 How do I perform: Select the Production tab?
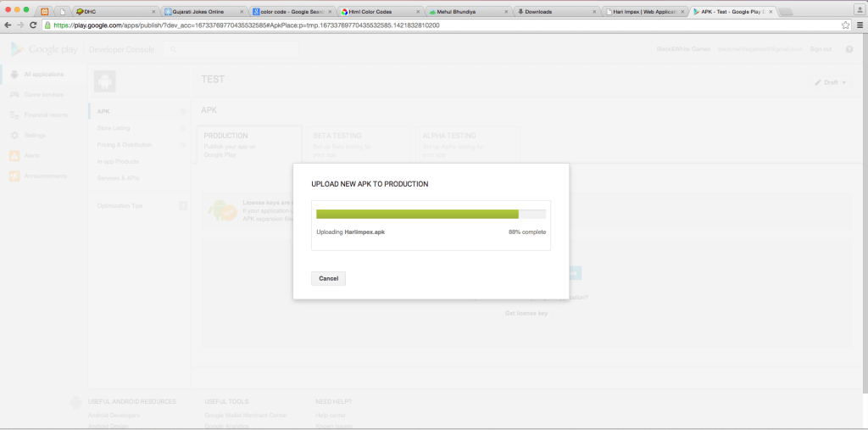coord(249,144)
